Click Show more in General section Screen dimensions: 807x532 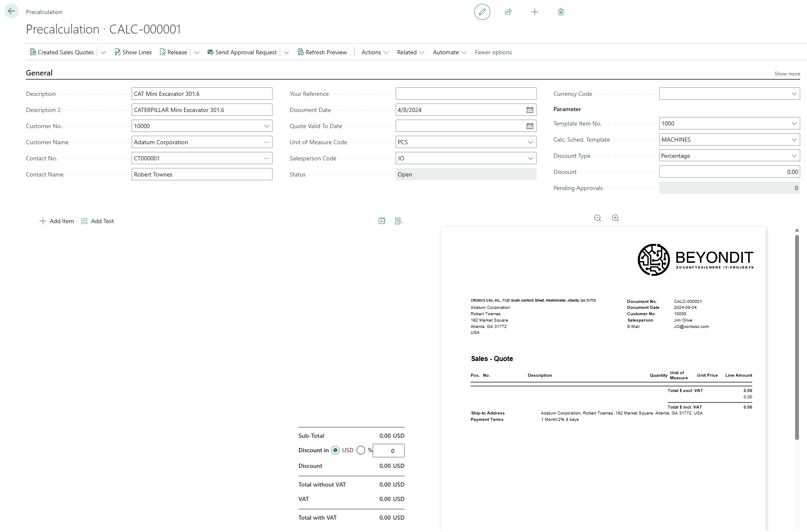pos(787,74)
